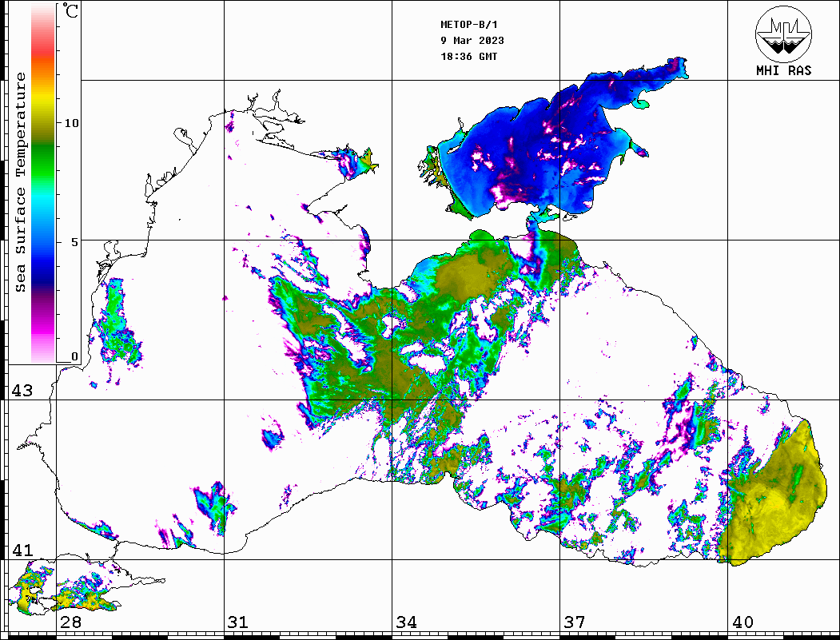Click the '10' tick on the color scale
The image size is (840, 640).
(71, 123)
